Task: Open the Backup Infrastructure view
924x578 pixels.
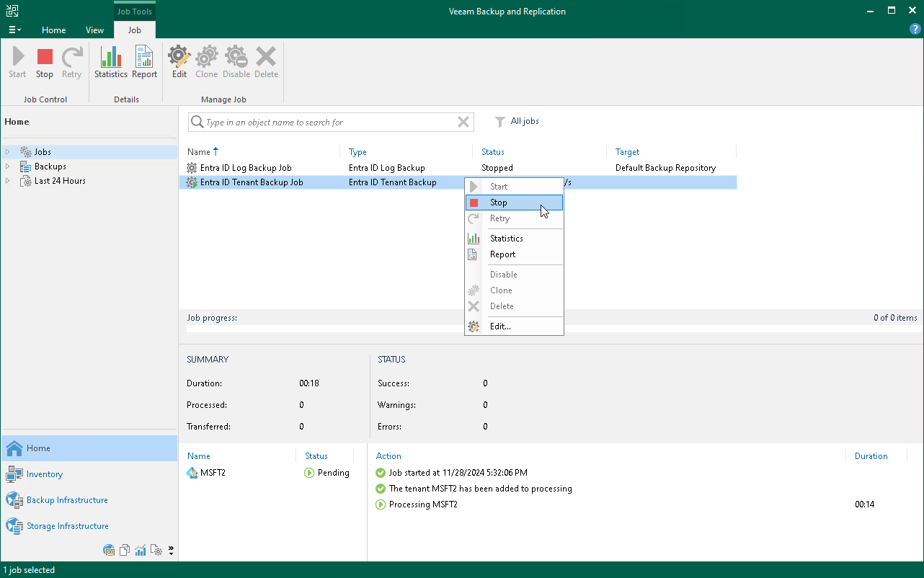Action: (x=89, y=500)
